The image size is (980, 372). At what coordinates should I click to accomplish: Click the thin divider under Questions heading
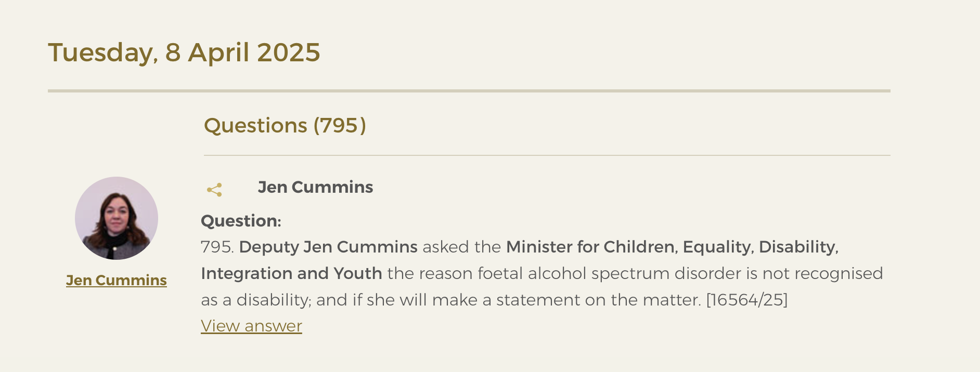547,155
